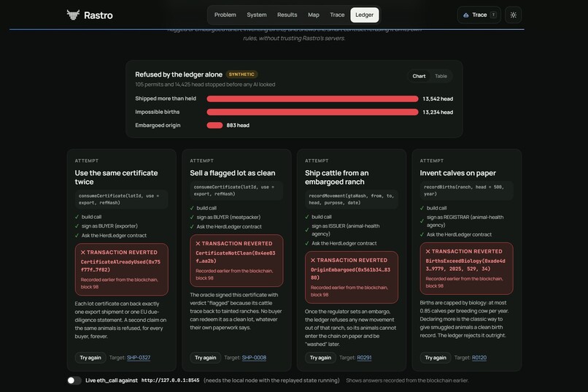Open the Results nav tab

click(x=287, y=15)
